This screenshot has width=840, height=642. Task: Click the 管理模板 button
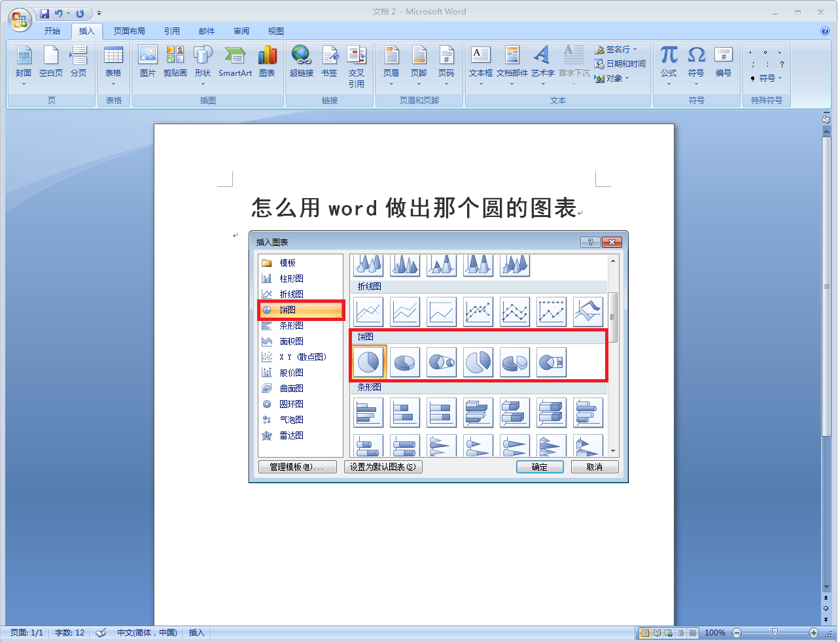[298, 467]
